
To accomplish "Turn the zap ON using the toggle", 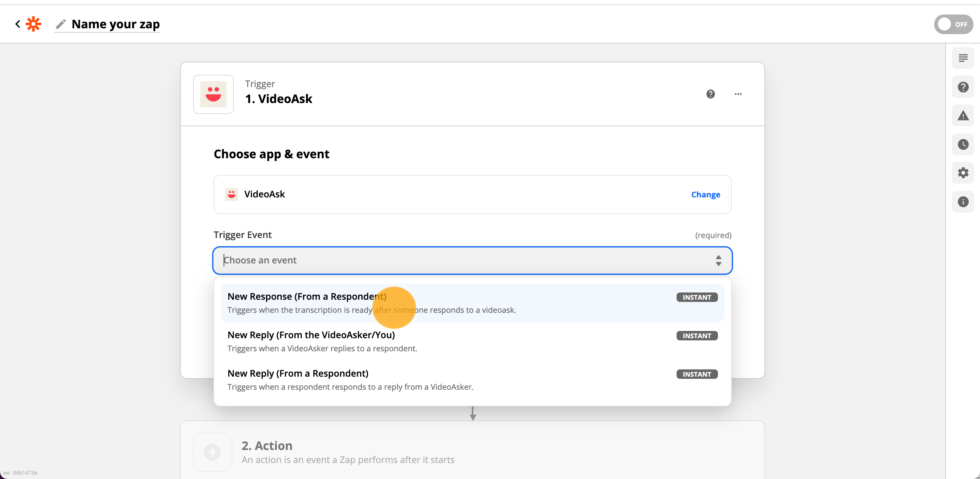I will click(954, 24).
